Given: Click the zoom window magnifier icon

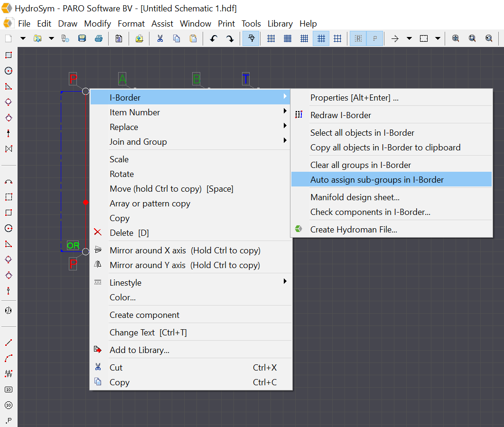Looking at the screenshot, I should click(472, 38).
